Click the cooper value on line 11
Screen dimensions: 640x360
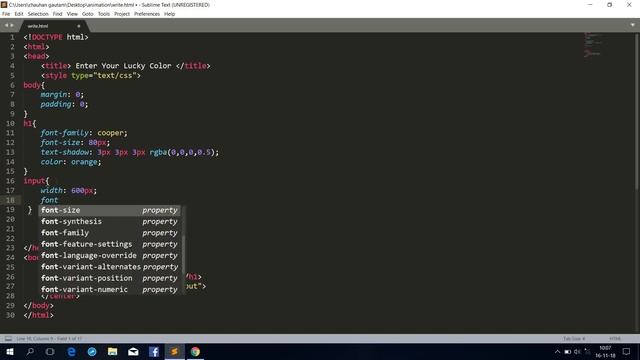click(x=110, y=133)
